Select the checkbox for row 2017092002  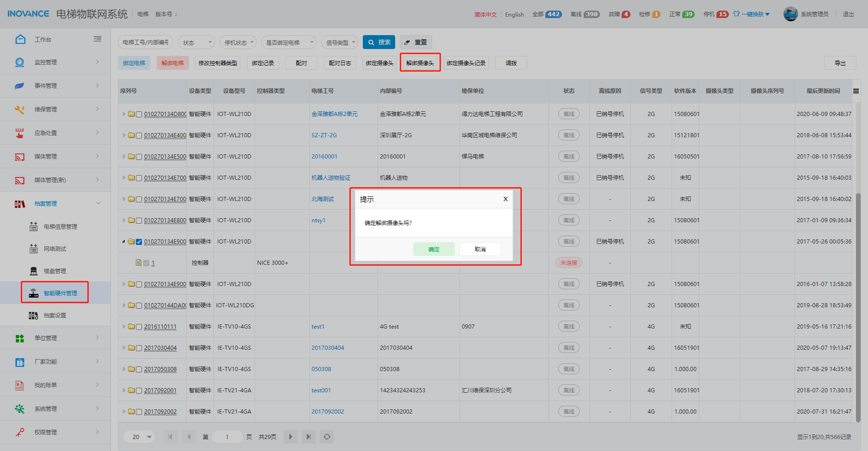(x=139, y=412)
